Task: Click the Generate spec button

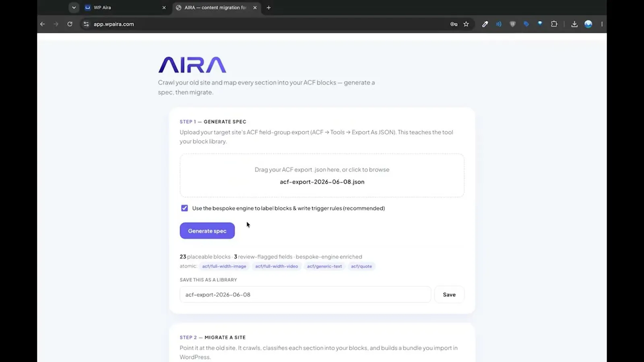Action: pos(207,230)
